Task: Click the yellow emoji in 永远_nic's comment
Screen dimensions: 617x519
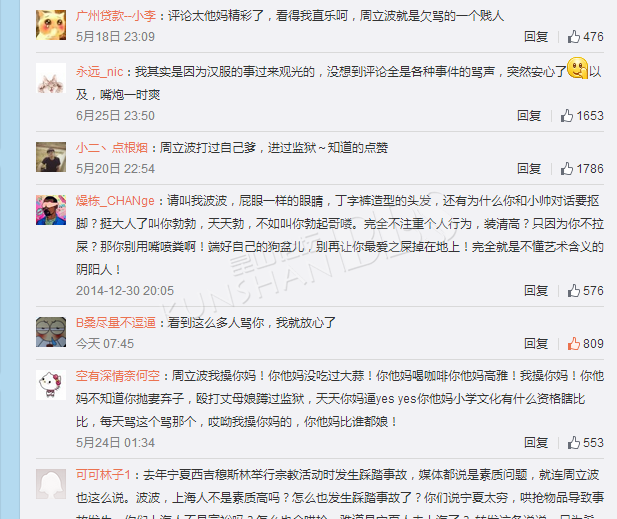Action: 577,68
